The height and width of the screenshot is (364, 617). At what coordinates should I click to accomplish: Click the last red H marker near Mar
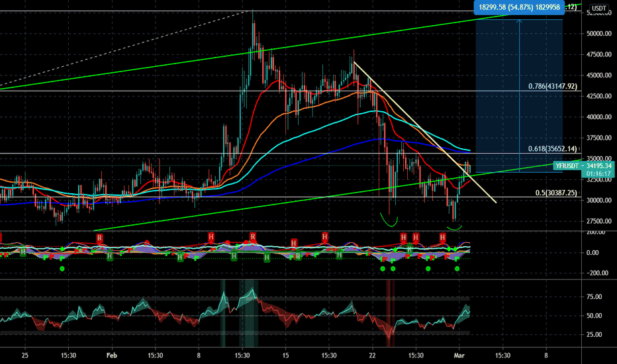click(x=443, y=238)
